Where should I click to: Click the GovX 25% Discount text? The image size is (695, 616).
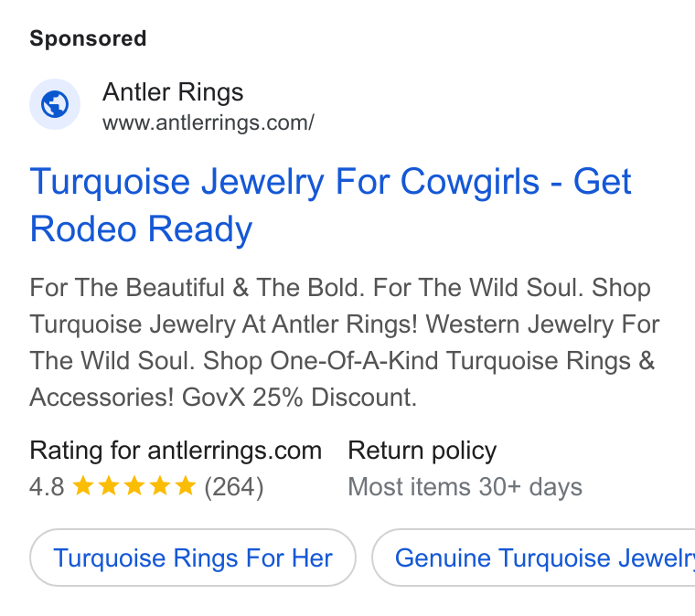(299, 398)
